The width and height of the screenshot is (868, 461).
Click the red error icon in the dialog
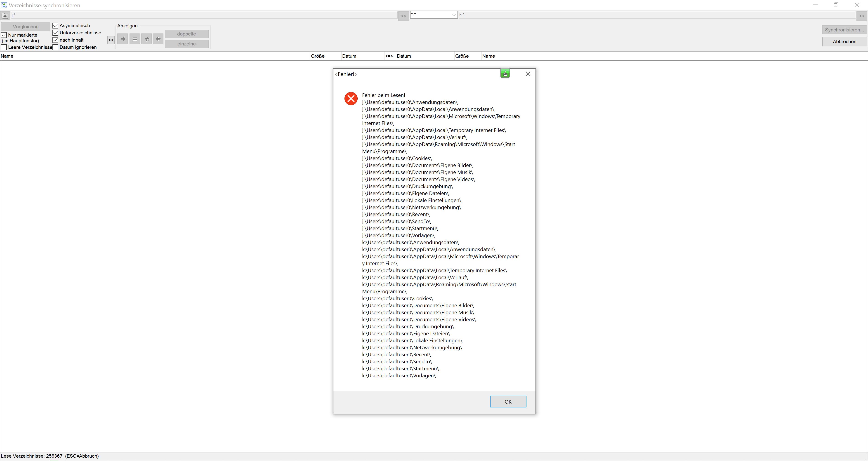351,99
